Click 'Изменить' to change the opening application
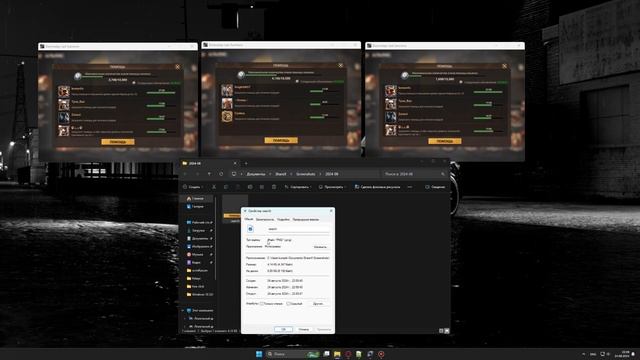Image resolution: width=640 pixels, height=360 pixels. [320, 247]
